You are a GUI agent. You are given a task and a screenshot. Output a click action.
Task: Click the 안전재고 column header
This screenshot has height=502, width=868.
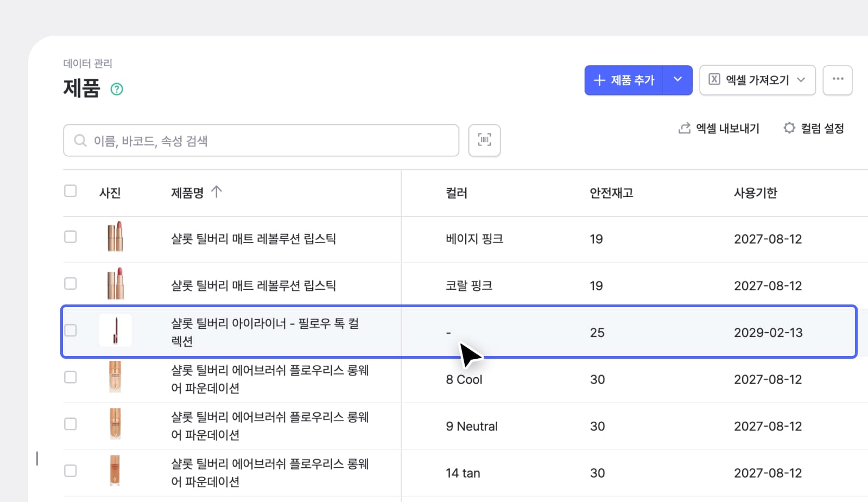click(611, 193)
